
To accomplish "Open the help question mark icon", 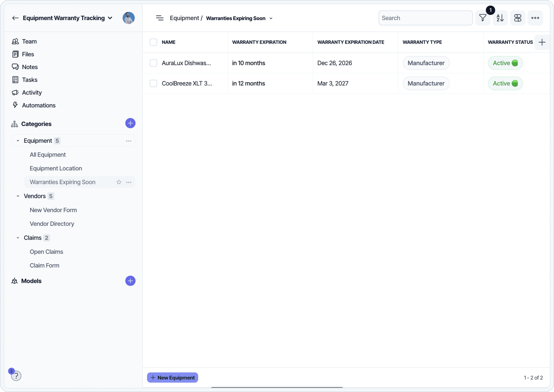I will 16,376.
